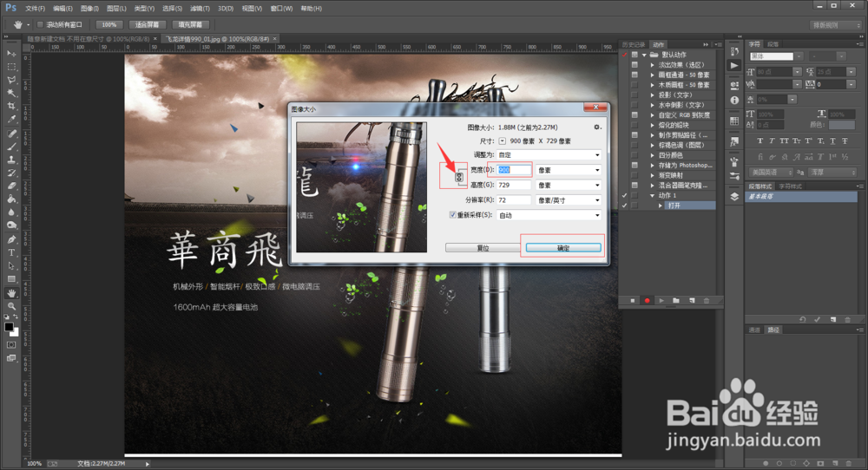Screen dimensions: 868x470
Task: Open the width unit dropdown
Action: (569, 170)
